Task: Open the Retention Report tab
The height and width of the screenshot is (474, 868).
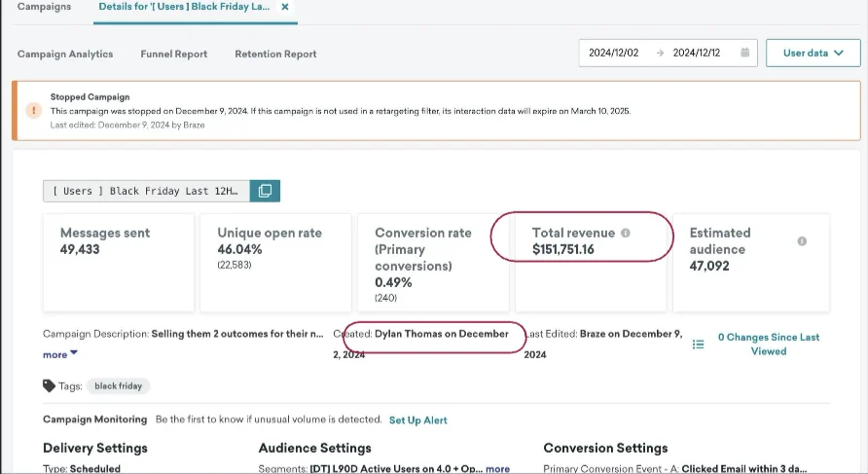Action: [275, 54]
